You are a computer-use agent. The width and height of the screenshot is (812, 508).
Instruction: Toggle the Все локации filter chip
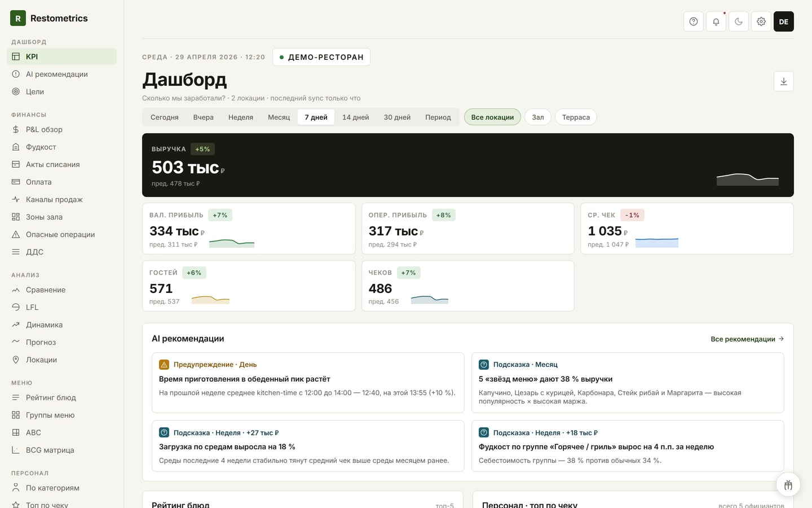[492, 117]
